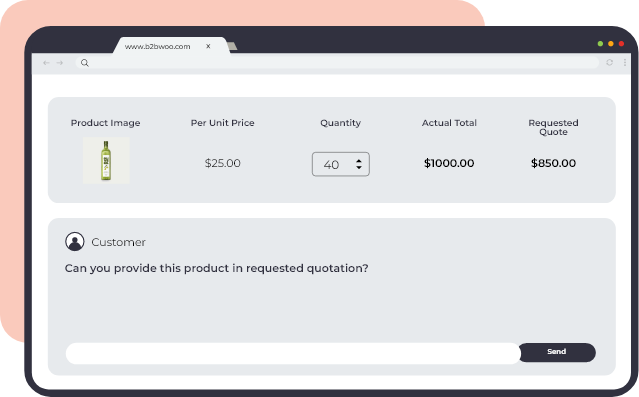This screenshot has height=397, width=639.
Task: Click the $850.00 requested quote value
Action: point(553,163)
